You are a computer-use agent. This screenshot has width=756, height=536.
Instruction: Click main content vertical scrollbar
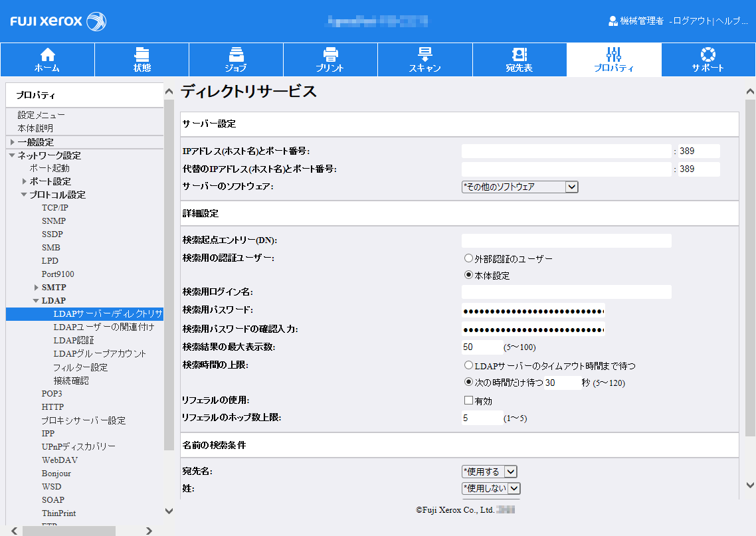[750, 268]
